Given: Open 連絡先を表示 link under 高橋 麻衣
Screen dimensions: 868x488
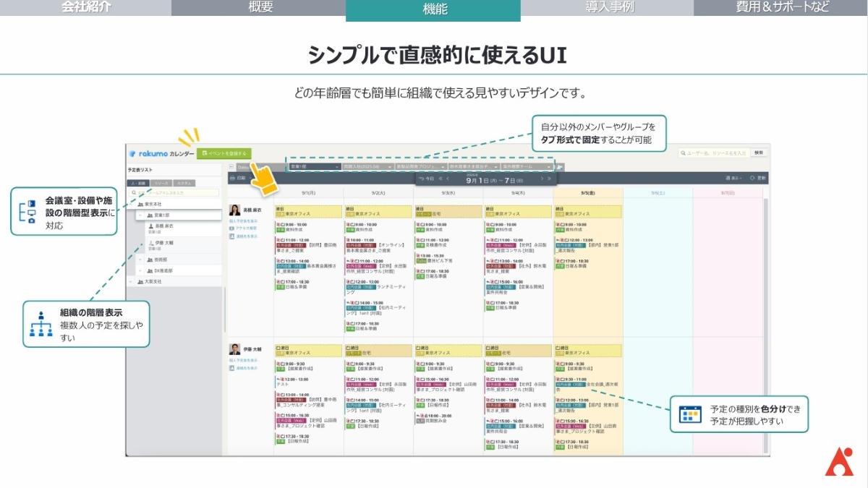Looking at the screenshot, I should pyautogui.click(x=244, y=236).
